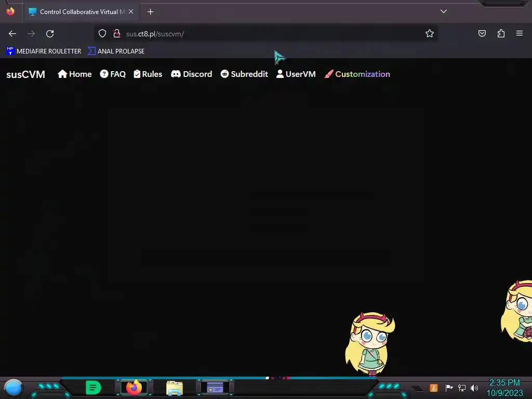The width and height of the screenshot is (532, 399).
Task: Click the Firefox view icon in tab bar
Action: [10, 11]
